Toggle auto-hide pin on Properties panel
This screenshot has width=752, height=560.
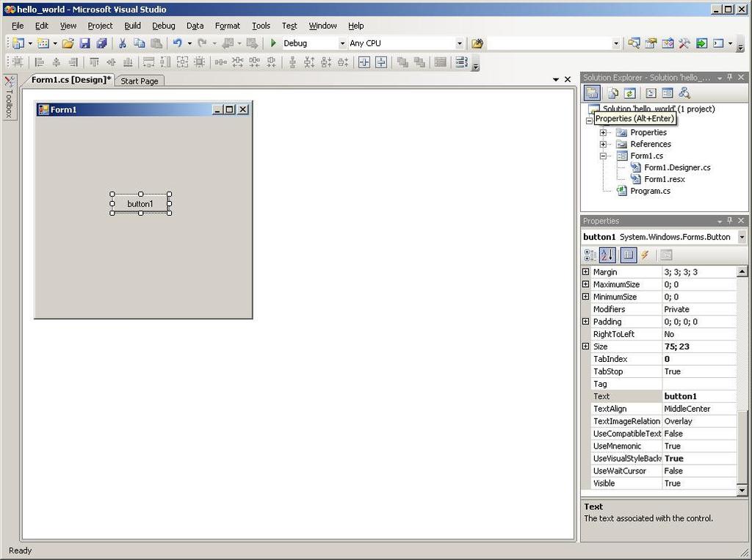[730, 220]
